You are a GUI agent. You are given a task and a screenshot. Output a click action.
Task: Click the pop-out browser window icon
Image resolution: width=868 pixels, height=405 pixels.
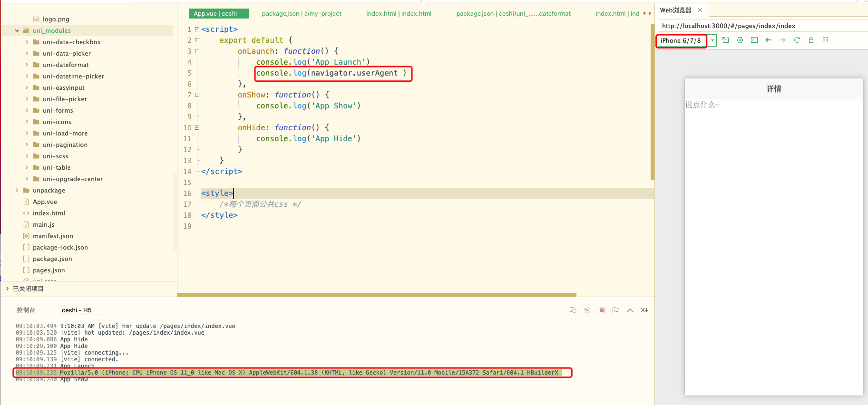[725, 40]
